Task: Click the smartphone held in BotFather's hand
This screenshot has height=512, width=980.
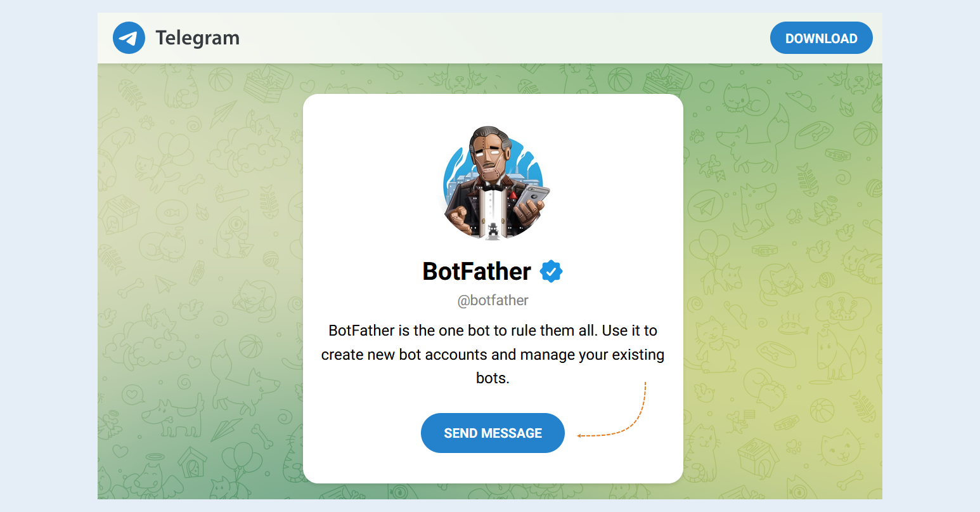Action: point(533,198)
